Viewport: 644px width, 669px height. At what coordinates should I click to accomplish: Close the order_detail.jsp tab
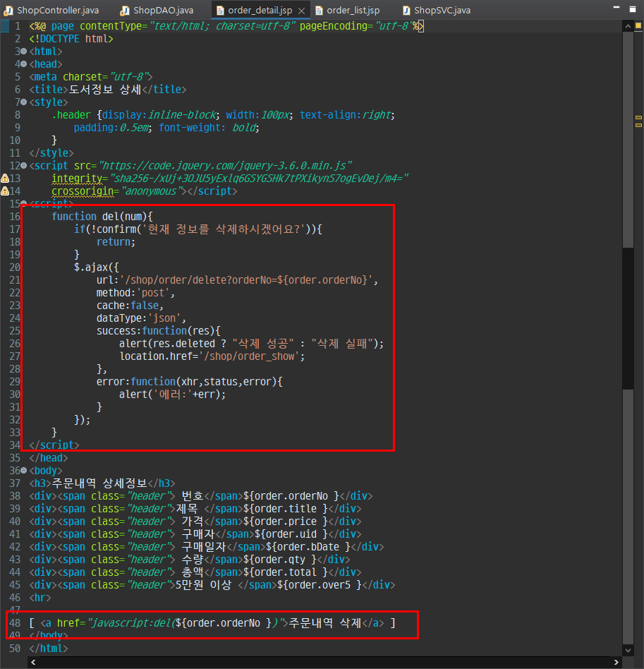pyautogui.click(x=301, y=11)
